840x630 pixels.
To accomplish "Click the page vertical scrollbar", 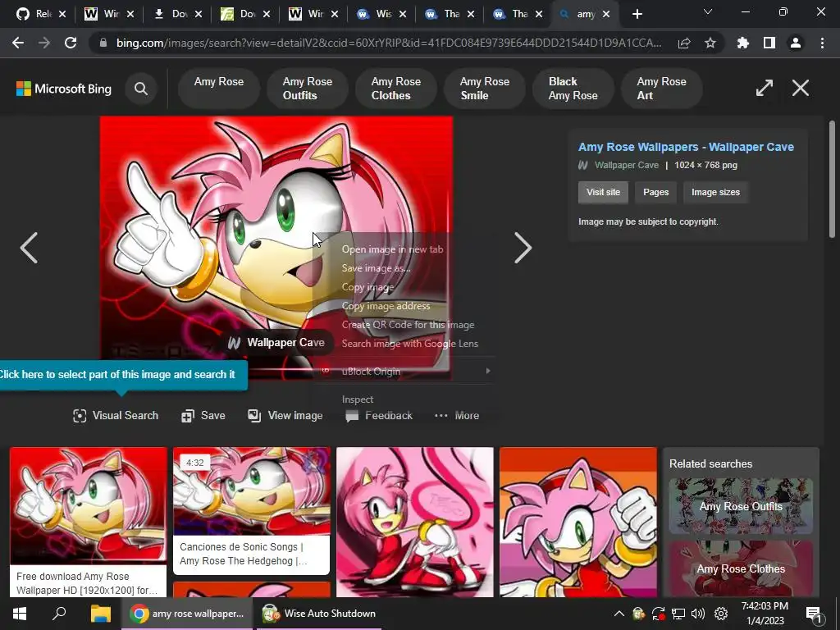I will (832, 180).
